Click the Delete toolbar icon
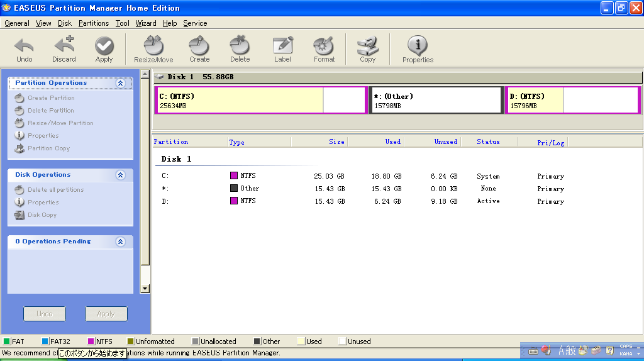 point(240,49)
